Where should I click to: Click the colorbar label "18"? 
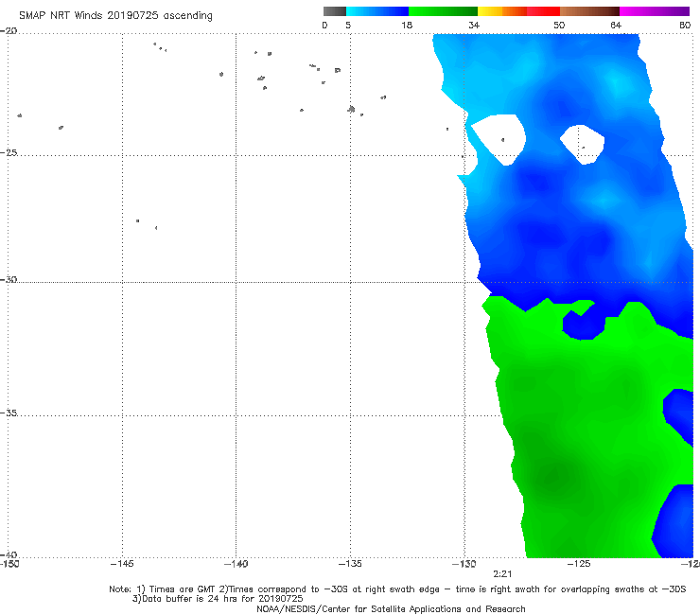pos(407,25)
